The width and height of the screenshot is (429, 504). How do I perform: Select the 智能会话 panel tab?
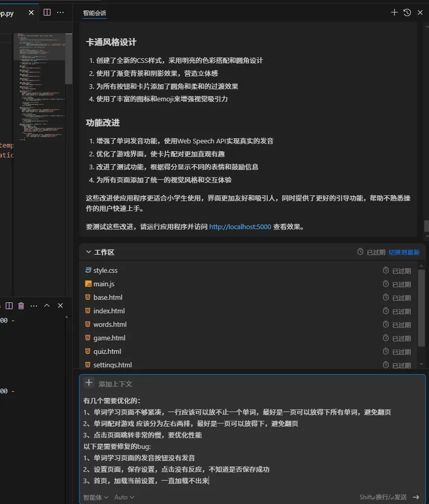94,12
